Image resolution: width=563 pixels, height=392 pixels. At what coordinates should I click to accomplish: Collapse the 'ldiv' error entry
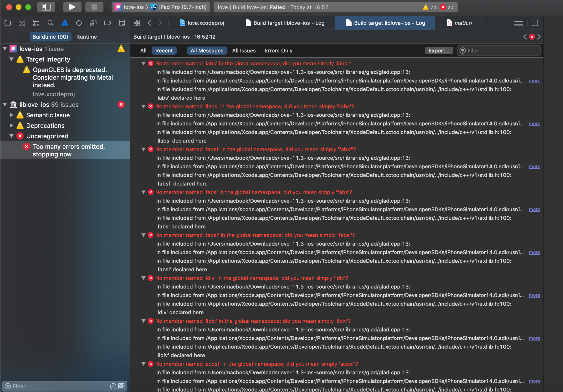(x=144, y=278)
